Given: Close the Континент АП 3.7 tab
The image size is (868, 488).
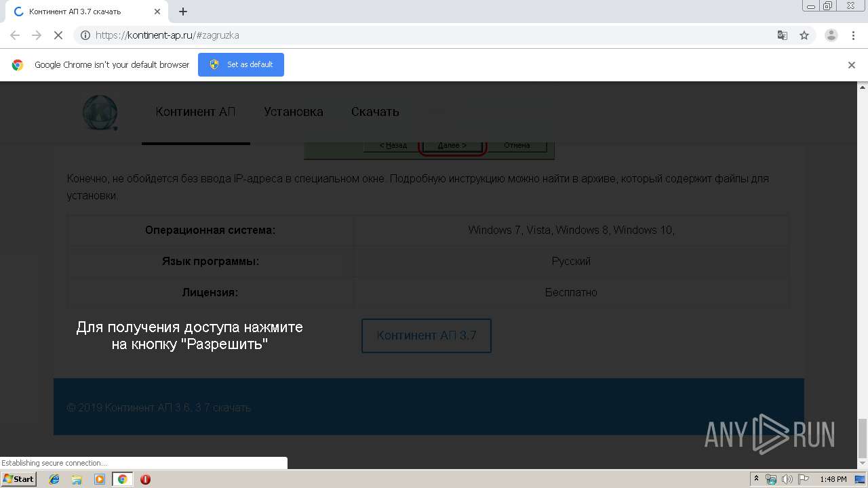Looking at the screenshot, I should (157, 12).
